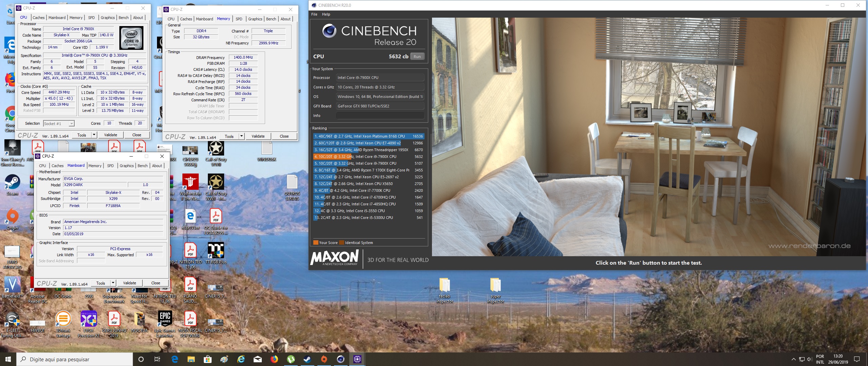The image size is (868, 366).
Task: Switch to About tab in Mainboard tab window
Action: [x=157, y=166]
